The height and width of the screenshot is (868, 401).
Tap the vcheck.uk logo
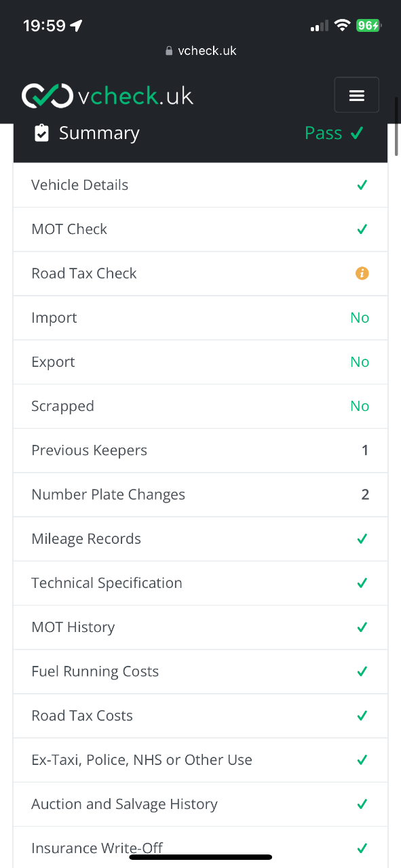[108, 96]
